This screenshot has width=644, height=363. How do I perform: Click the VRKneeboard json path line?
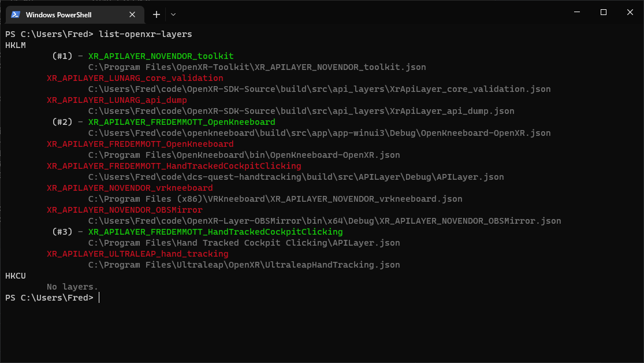coord(275,199)
